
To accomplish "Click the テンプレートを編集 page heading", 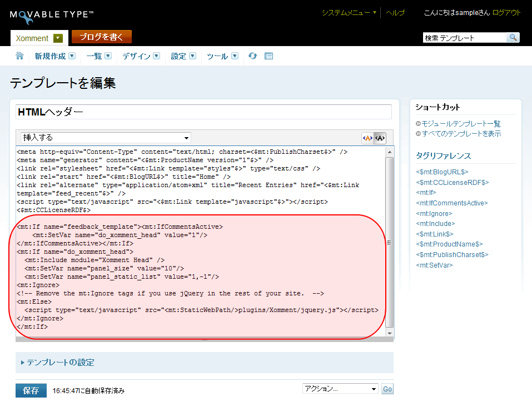I will [x=63, y=83].
